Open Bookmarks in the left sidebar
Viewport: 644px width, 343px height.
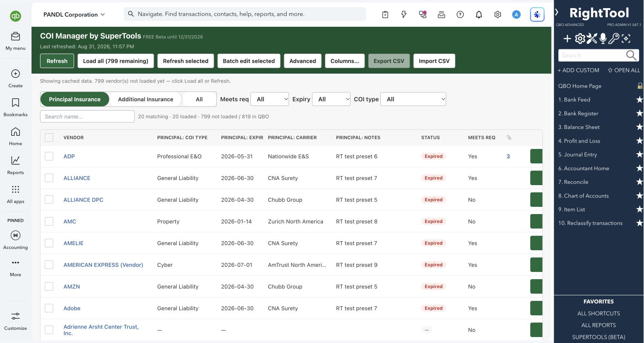coord(15,107)
